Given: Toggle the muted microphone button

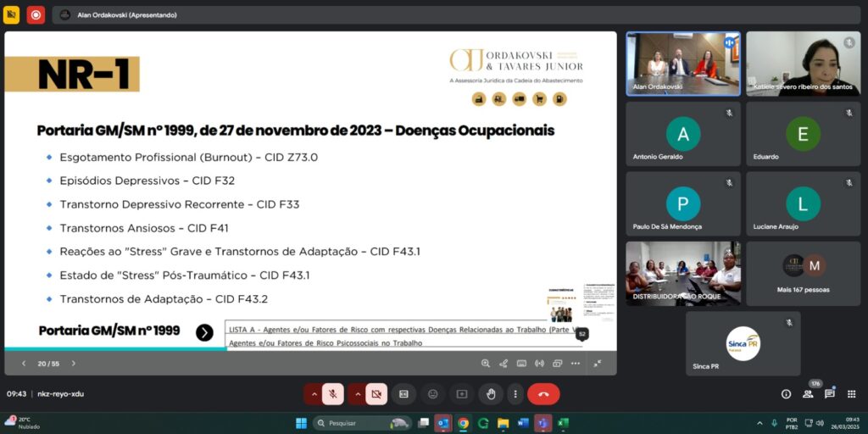Looking at the screenshot, I should pyautogui.click(x=333, y=394).
